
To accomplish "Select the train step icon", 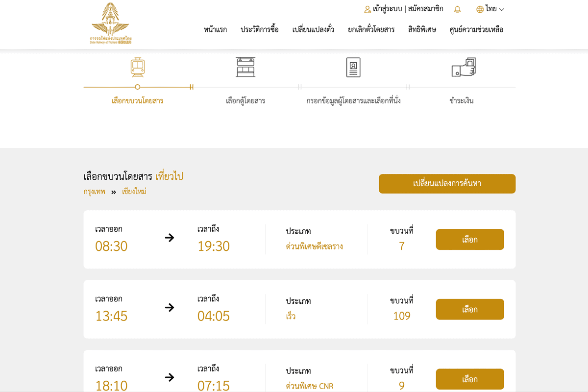I will click(x=138, y=67).
